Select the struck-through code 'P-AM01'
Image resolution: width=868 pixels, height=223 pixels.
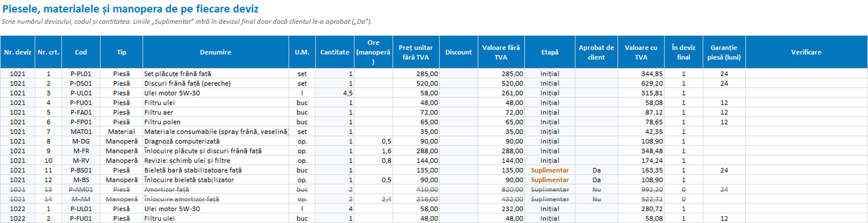(x=81, y=189)
